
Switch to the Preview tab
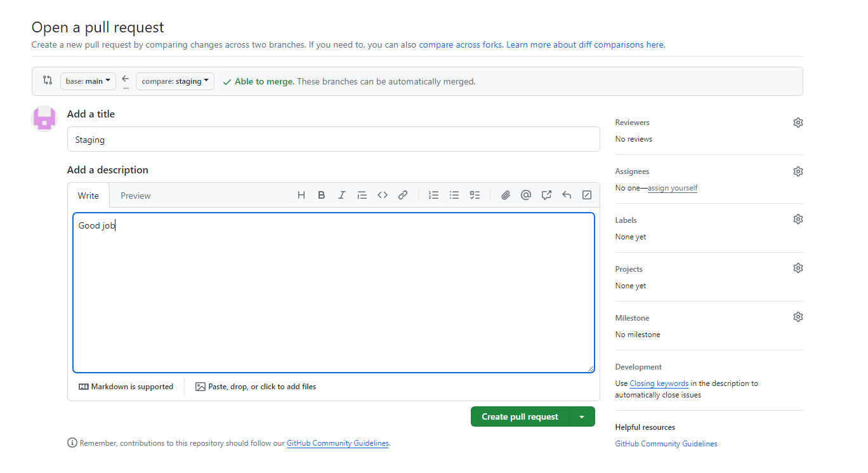click(x=136, y=196)
